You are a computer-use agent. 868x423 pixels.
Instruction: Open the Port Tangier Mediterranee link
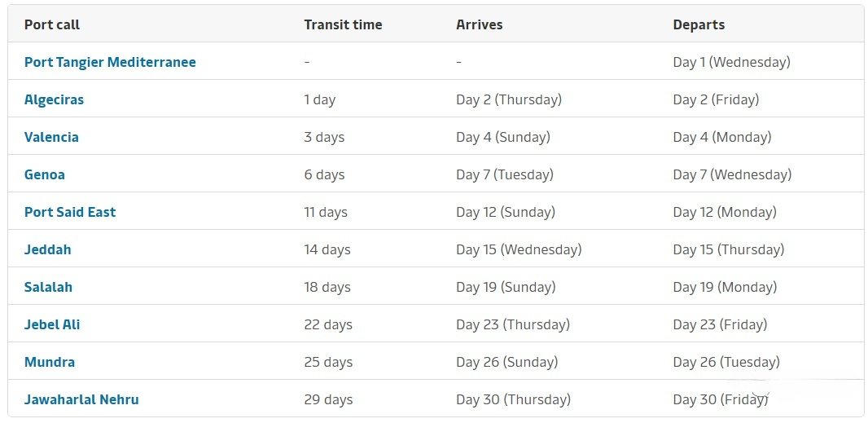pyautogui.click(x=110, y=62)
